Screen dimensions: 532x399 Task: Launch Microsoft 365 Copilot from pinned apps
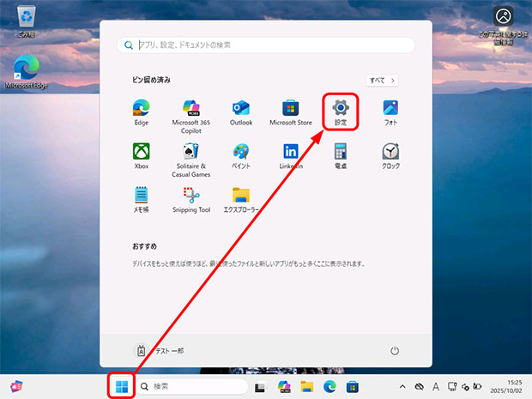tap(191, 117)
